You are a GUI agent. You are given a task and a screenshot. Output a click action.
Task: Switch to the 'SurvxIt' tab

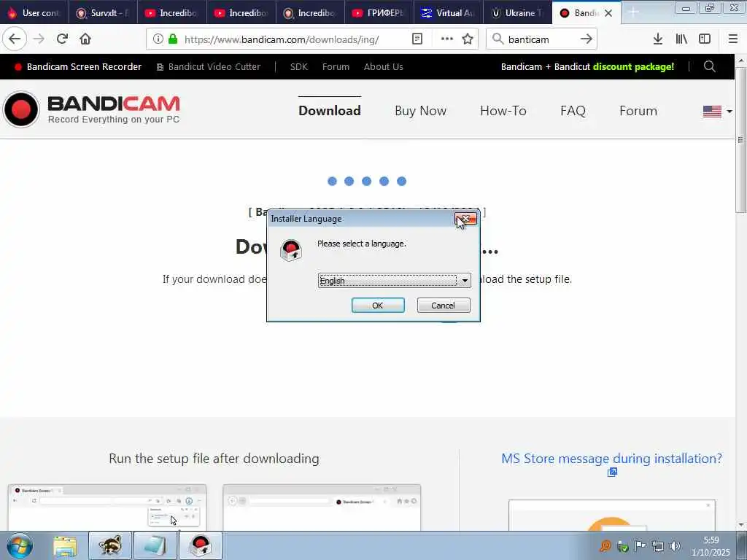104,13
